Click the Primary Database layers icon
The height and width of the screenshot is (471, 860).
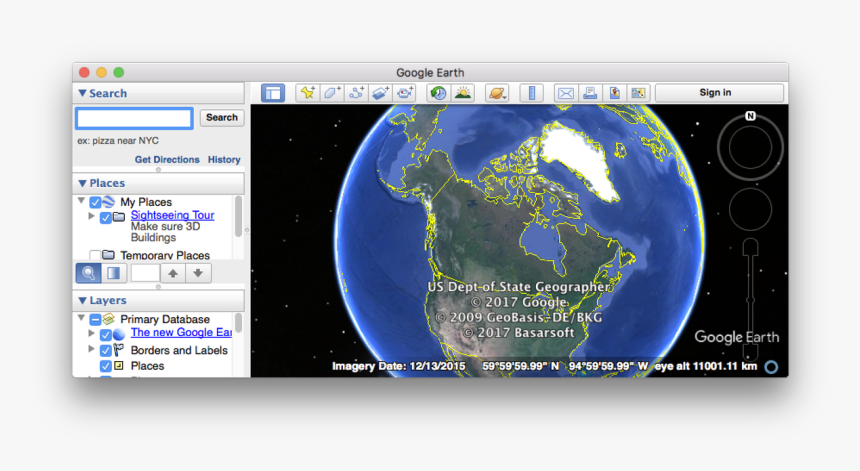click(x=109, y=319)
